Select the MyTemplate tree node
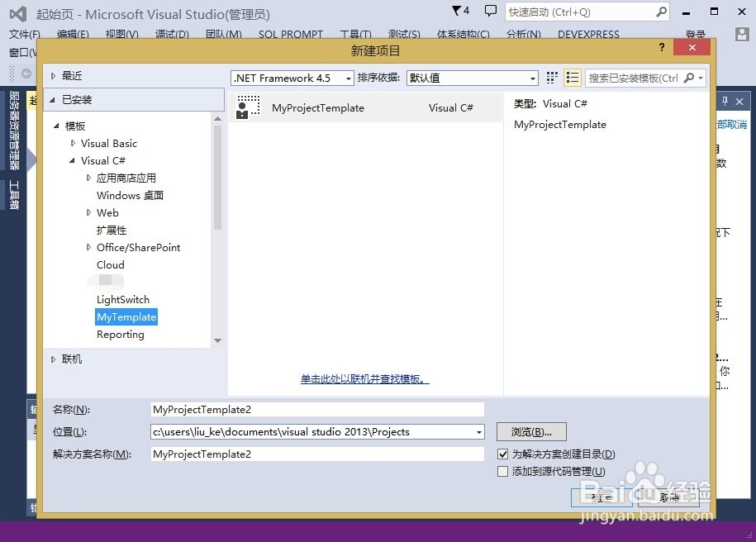Viewport: 756px width, 542px height. 126,316
